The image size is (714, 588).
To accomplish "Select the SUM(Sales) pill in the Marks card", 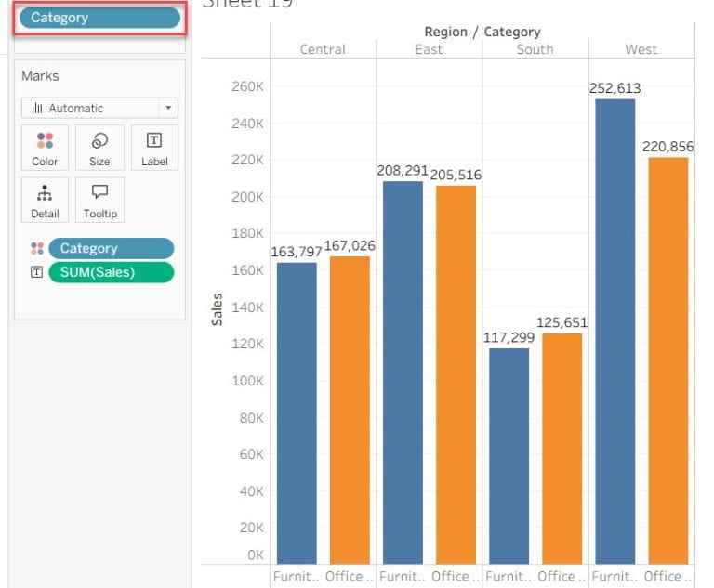I will tap(112, 272).
